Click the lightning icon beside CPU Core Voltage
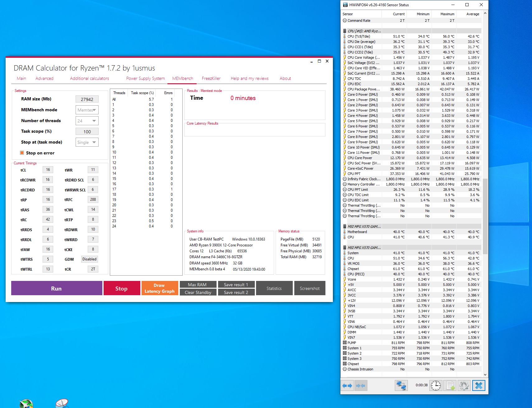 pos(345,57)
